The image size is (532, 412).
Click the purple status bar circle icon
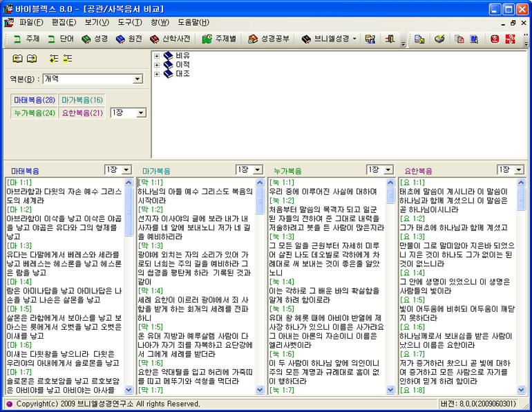click(x=9, y=404)
